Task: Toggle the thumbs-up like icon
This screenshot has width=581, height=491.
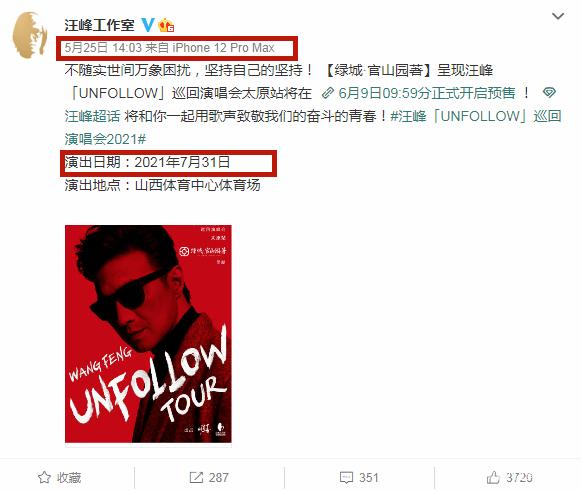Action: point(493,477)
